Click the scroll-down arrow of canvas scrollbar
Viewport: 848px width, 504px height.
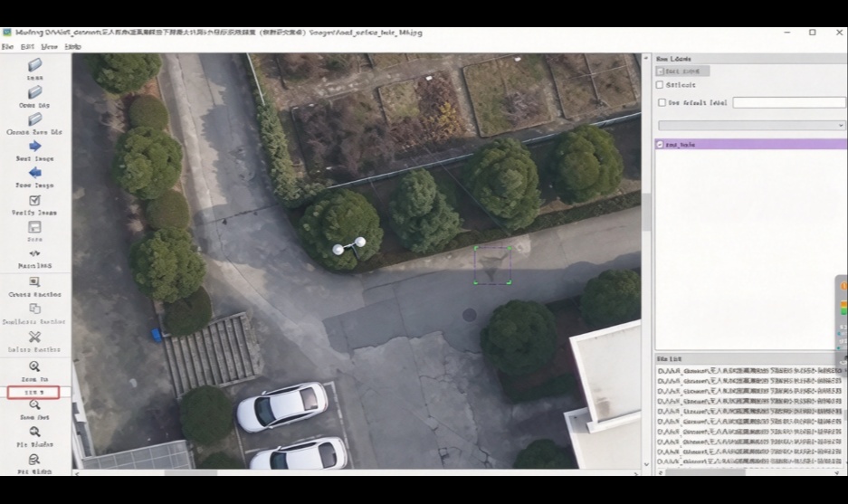[x=646, y=464]
